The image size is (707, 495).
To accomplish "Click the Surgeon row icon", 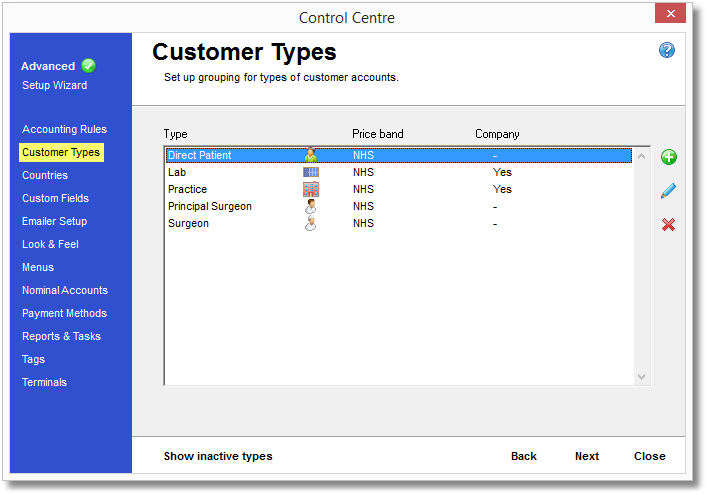I will 310,223.
